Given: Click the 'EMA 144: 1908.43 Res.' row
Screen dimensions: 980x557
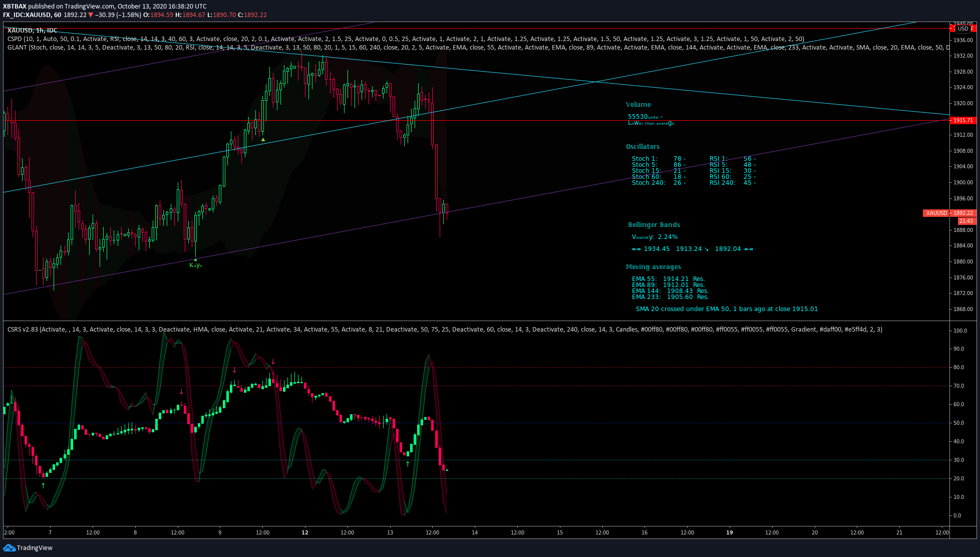Looking at the screenshot, I should pos(670,291).
